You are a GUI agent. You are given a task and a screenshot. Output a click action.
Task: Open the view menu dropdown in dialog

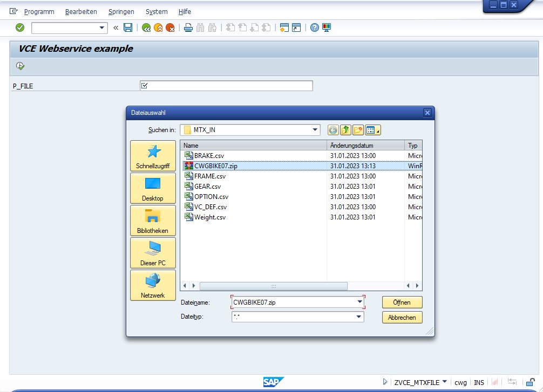pos(373,130)
